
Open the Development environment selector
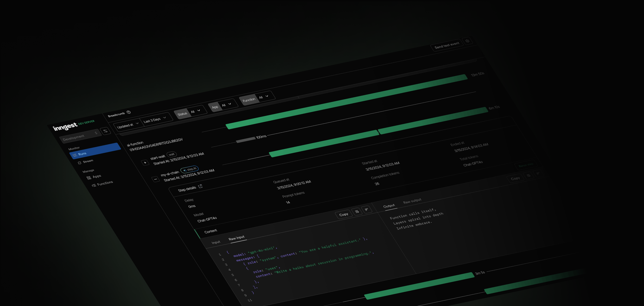point(80,136)
